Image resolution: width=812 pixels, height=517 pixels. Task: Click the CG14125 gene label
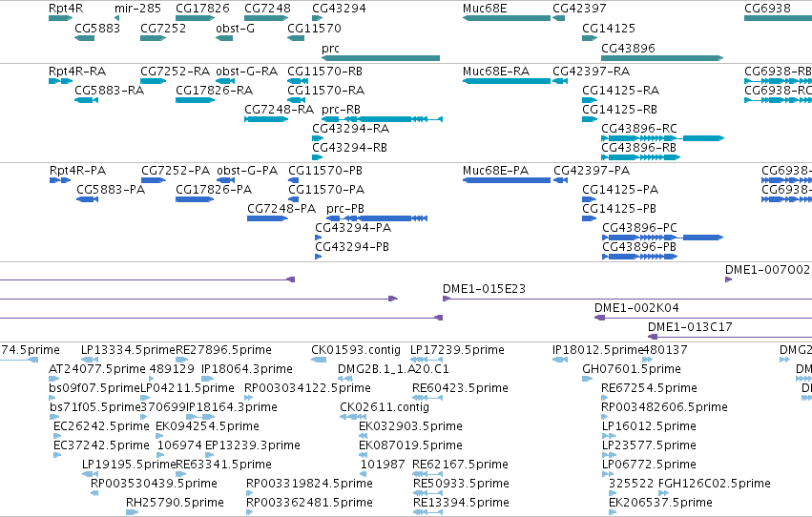pyautogui.click(x=609, y=28)
